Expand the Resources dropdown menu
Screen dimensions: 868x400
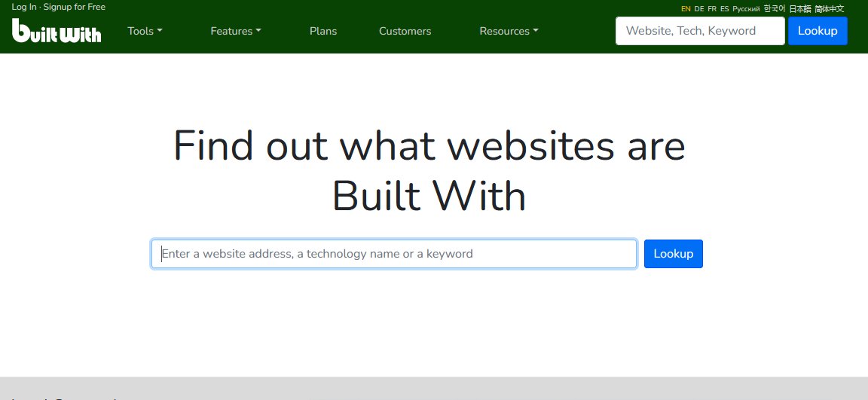[509, 31]
